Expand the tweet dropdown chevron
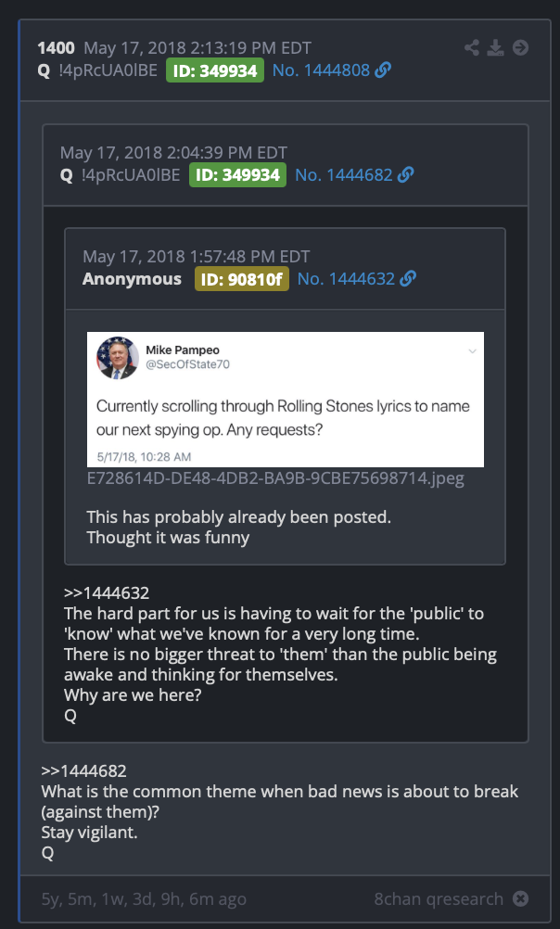The width and height of the screenshot is (560, 929). (x=472, y=351)
